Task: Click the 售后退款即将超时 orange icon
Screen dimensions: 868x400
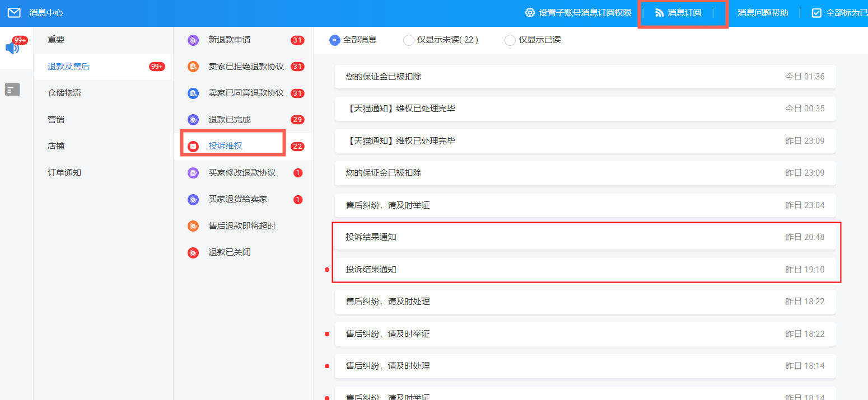Action: tap(193, 226)
